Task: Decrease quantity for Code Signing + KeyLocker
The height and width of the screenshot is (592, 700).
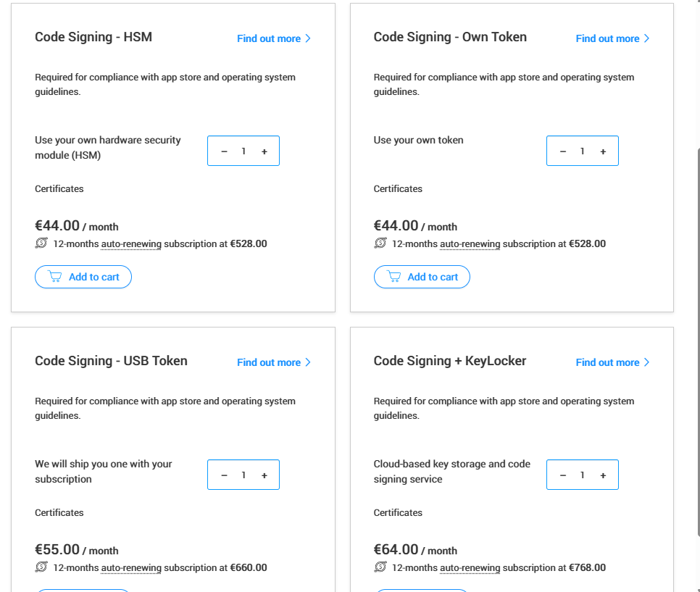Action: pyautogui.click(x=563, y=475)
